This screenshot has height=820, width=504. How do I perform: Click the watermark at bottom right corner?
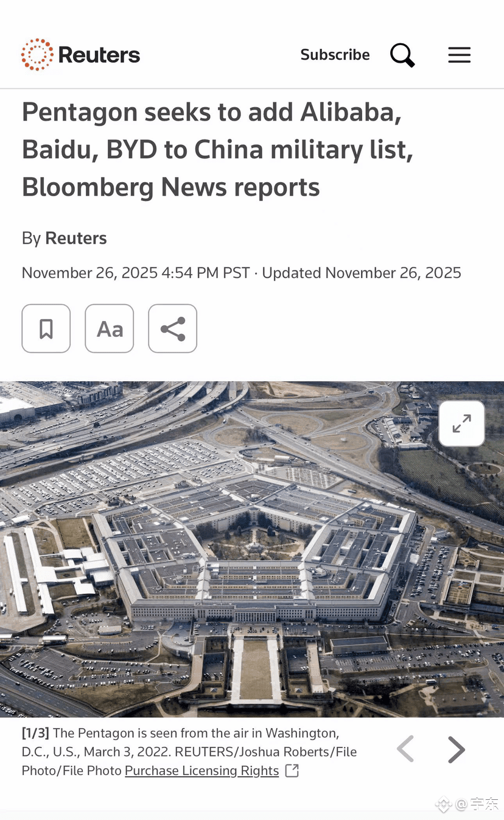coord(467,804)
